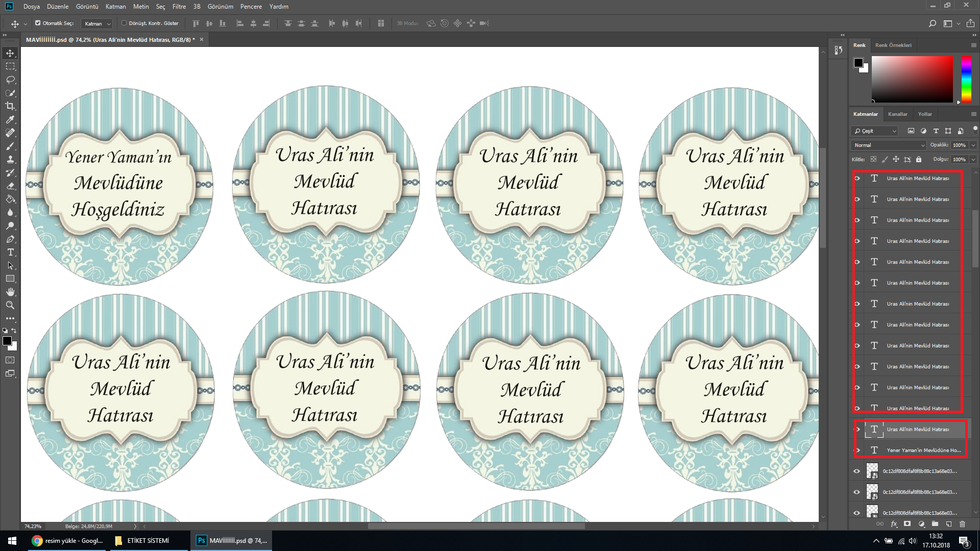Click the foreground color swatch in toolbox
Image resolution: width=980 pixels, height=551 pixels.
point(7,341)
